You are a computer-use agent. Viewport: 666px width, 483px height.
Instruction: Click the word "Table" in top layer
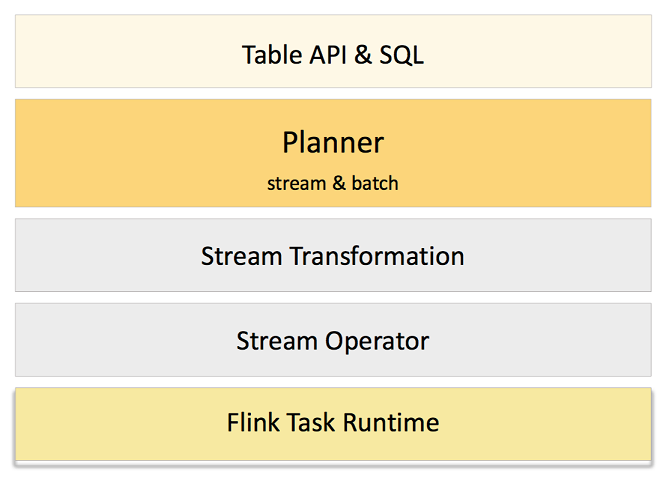[x=271, y=54]
